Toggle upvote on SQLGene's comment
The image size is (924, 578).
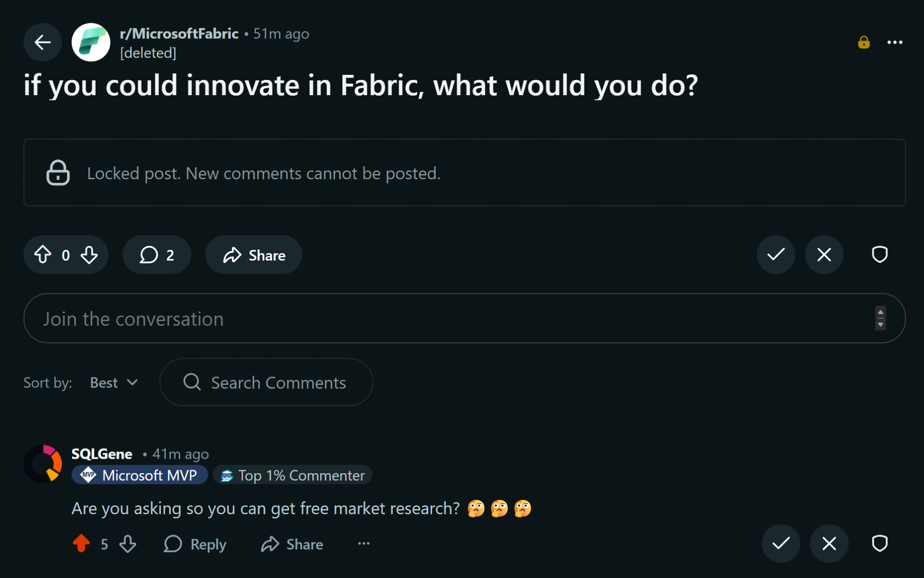pos(81,544)
